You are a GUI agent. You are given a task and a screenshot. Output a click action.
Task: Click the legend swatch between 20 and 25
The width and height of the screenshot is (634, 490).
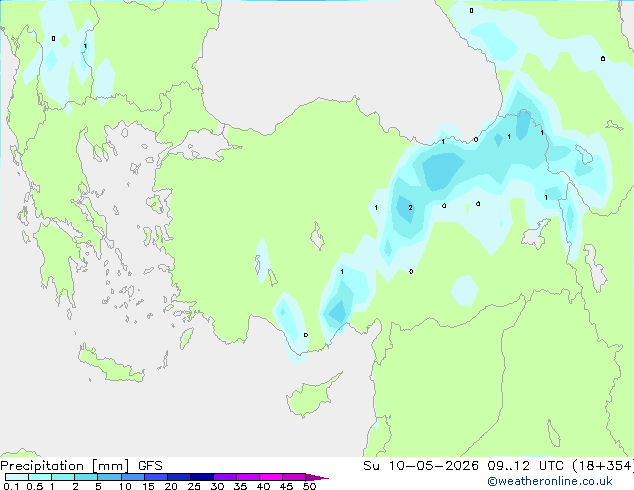[179, 477]
